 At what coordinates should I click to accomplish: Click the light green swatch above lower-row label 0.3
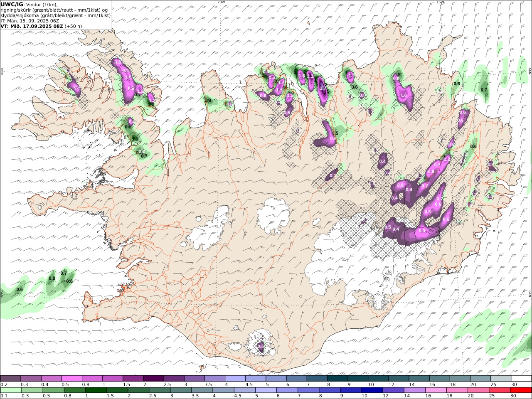pos(32,390)
